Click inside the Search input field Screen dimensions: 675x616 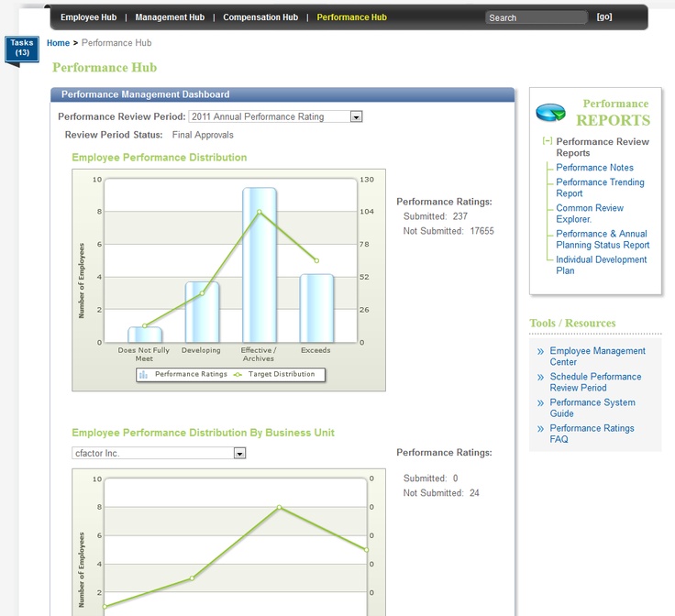pyautogui.click(x=536, y=17)
